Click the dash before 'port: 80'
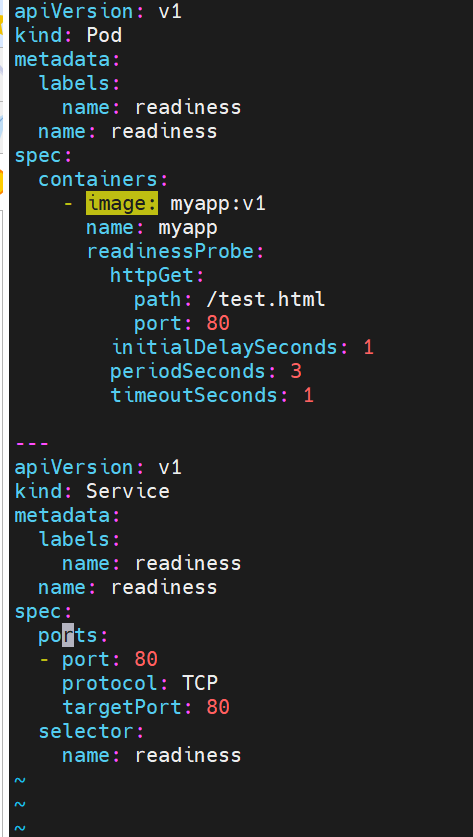The width and height of the screenshot is (473, 837). 44,660
